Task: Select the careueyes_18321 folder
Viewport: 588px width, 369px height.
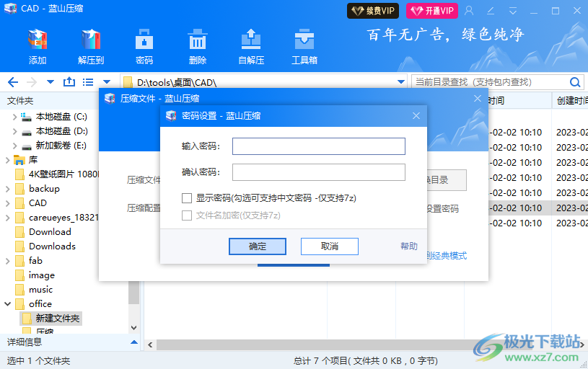Action: (x=57, y=218)
